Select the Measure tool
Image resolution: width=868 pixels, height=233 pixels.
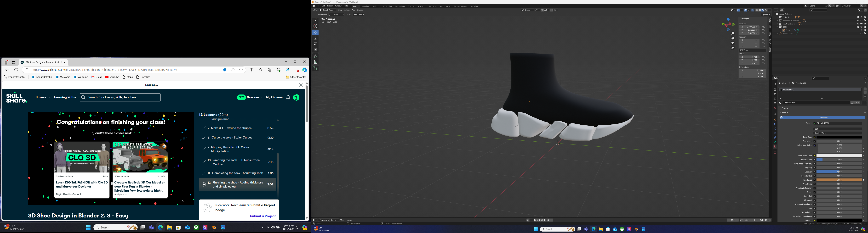315,62
